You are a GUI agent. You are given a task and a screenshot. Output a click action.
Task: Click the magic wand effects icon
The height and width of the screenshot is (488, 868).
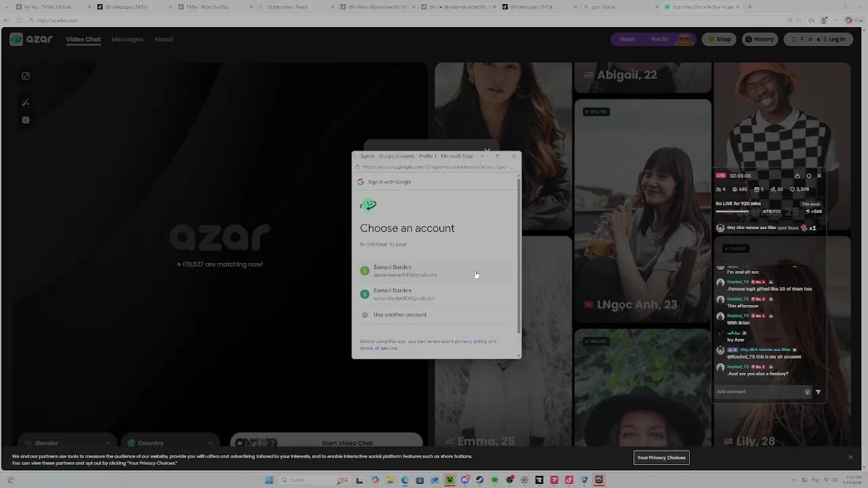click(26, 102)
